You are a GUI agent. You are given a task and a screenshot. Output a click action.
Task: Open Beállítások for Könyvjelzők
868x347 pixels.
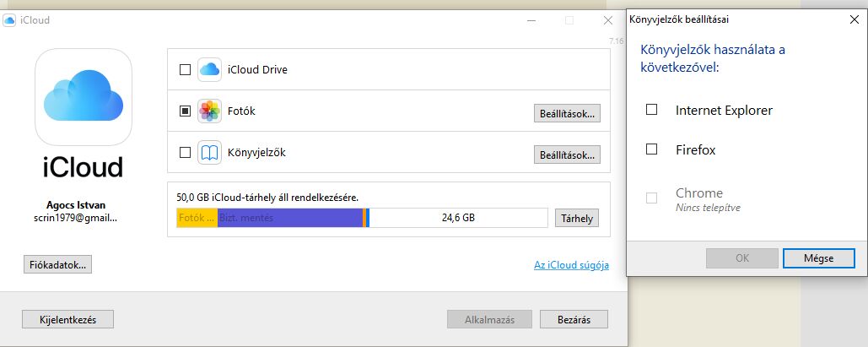coord(567,155)
